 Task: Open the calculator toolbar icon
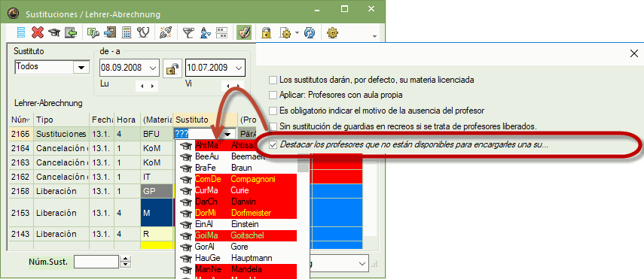tap(127, 32)
